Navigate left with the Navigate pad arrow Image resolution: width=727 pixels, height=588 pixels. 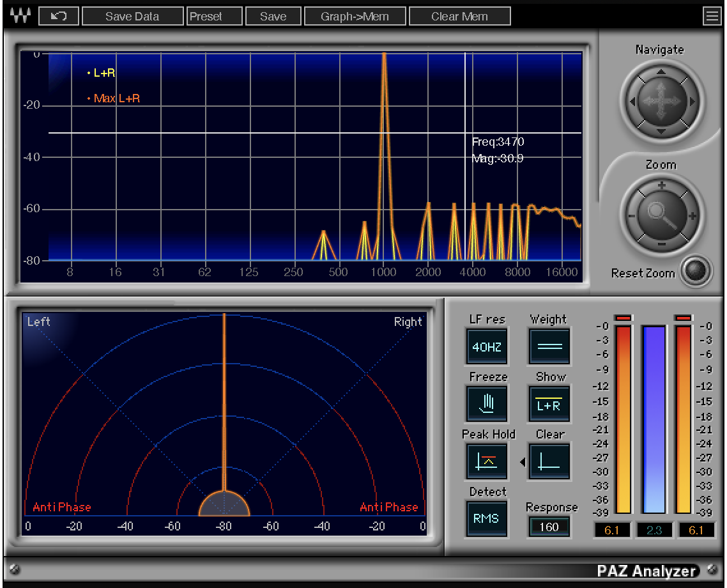click(632, 101)
